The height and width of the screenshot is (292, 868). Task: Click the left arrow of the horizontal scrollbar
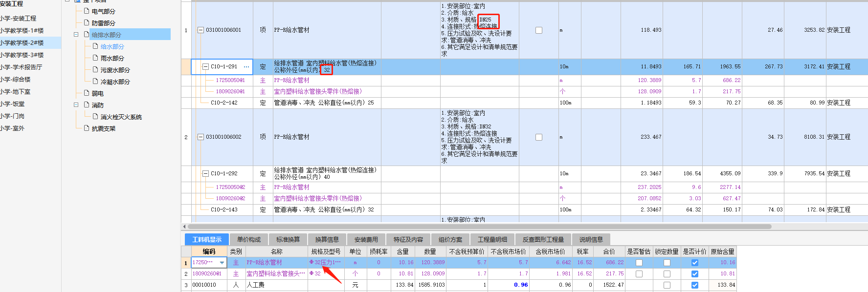point(184,227)
